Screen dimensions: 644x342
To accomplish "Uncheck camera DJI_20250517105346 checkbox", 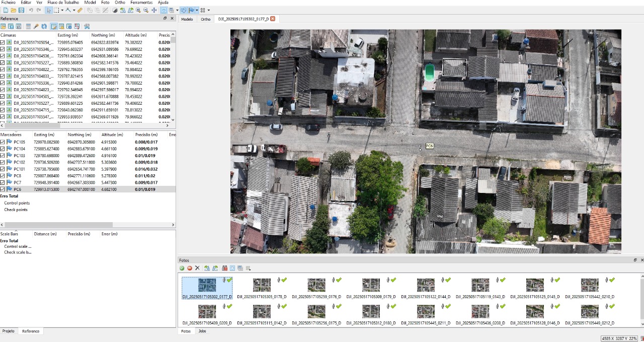I will tap(3, 49).
